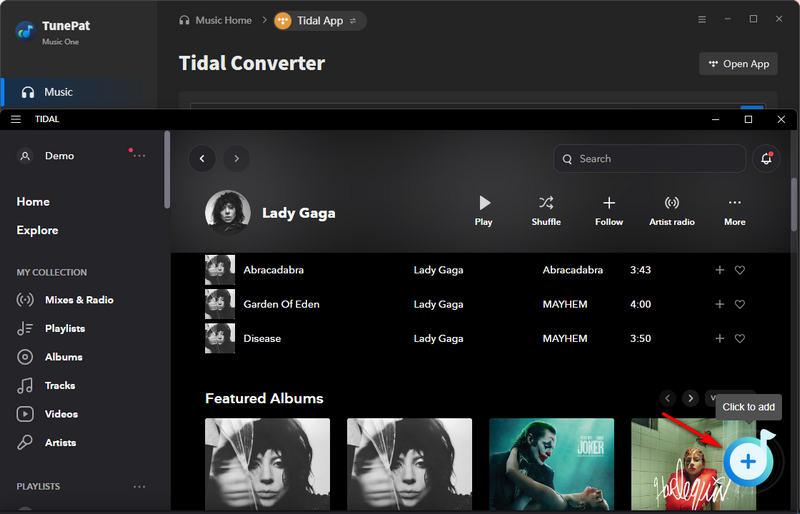Image resolution: width=800 pixels, height=514 pixels.
Task: Start Lady Gaga Artist radio
Action: [x=672, y=210]
